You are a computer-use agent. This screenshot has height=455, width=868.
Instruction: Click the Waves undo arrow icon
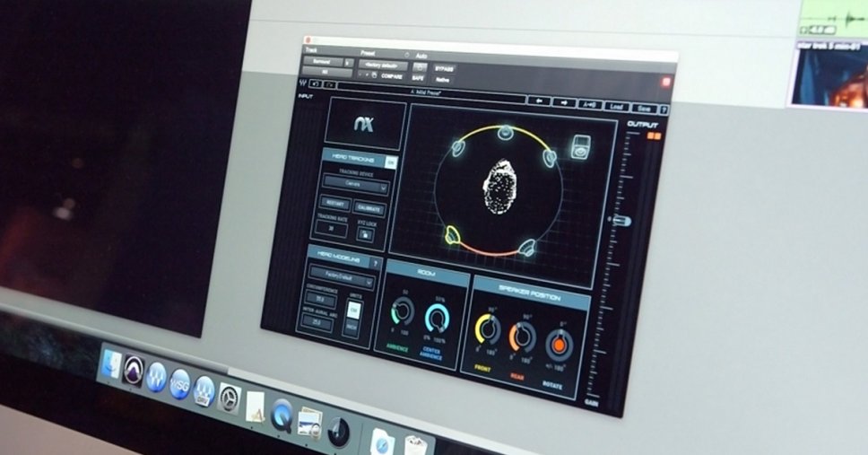point(317,84)
